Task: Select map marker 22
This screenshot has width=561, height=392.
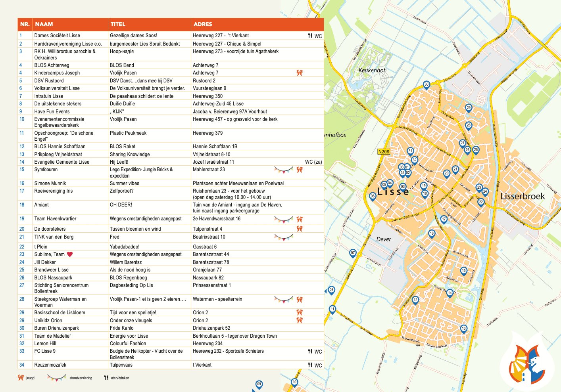Action: click(481, 203)
